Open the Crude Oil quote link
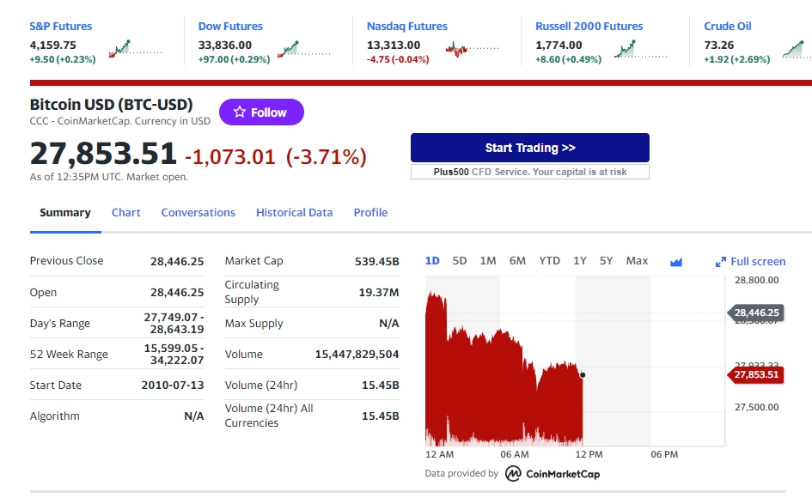The height and width of the screenshot is (504, 812). 727,27
